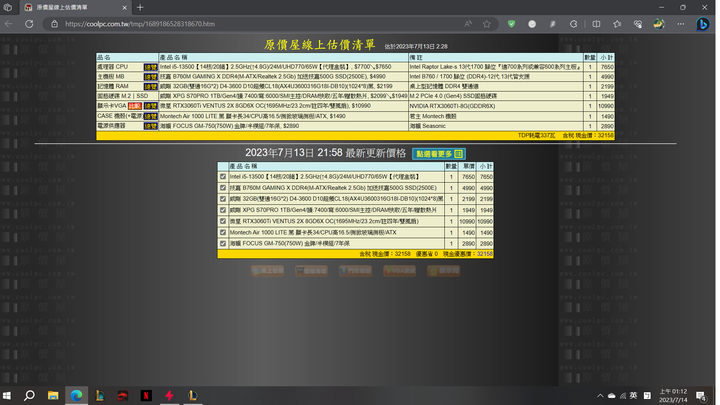
Task: Open the notification center
Action: (701, 395)
